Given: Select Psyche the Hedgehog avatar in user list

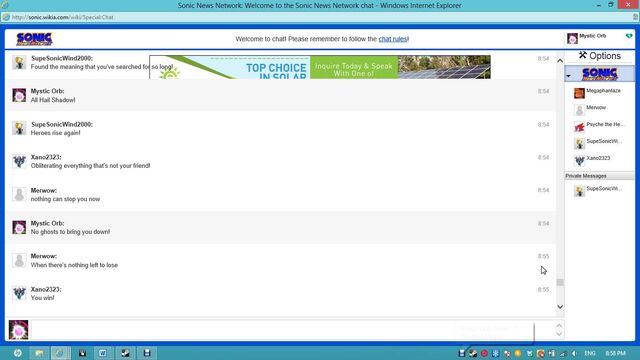Looking at the screenshot, I should pyautogui.click(x=579, y=127).
